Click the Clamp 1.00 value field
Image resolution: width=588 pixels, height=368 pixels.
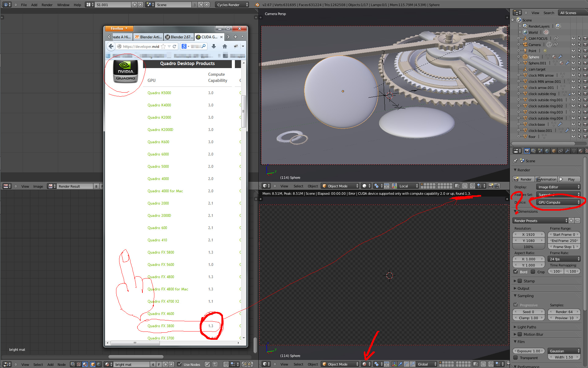tap(529, 318)
